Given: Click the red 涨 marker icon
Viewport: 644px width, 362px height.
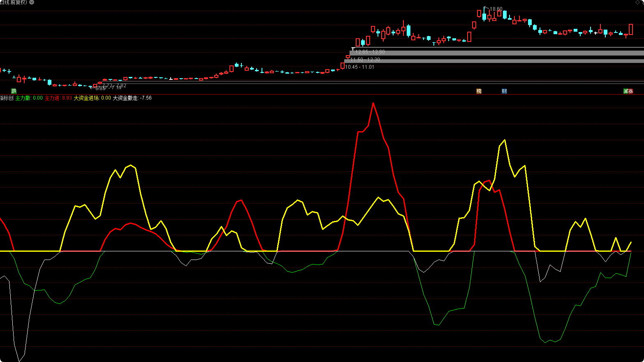Looking at the screenshot, I should point(631,91).
